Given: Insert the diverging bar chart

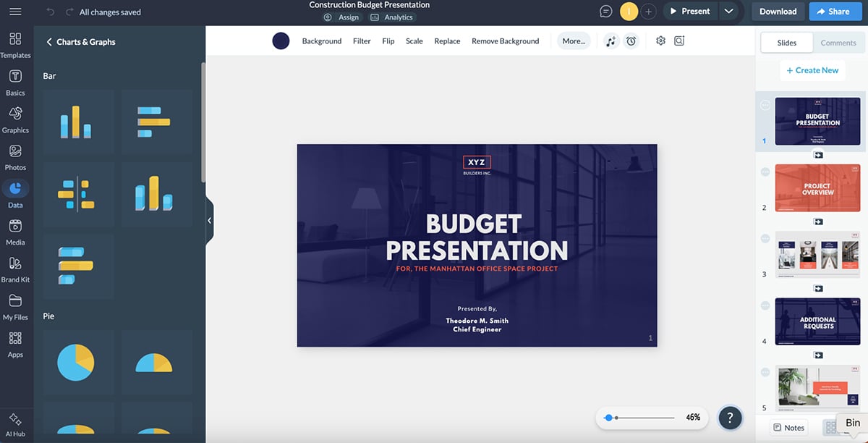Looking at the screenshot, I should point(79,194).
